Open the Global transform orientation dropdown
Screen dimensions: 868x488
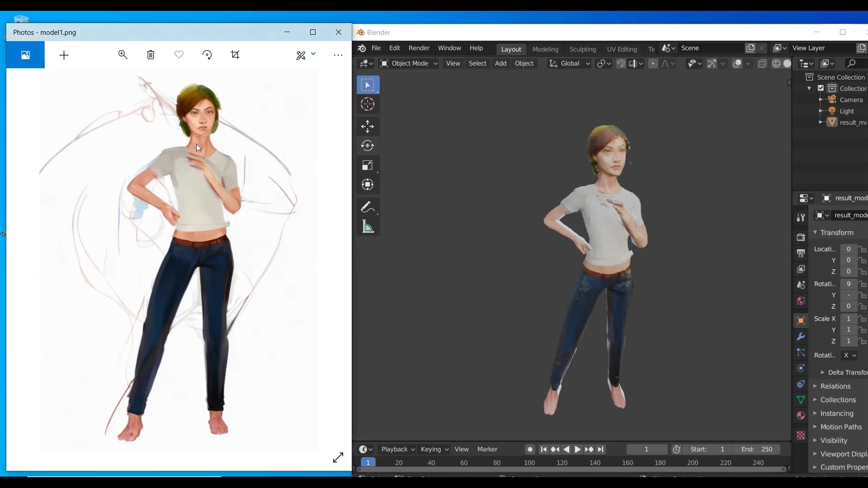click(x=570, y=63)
